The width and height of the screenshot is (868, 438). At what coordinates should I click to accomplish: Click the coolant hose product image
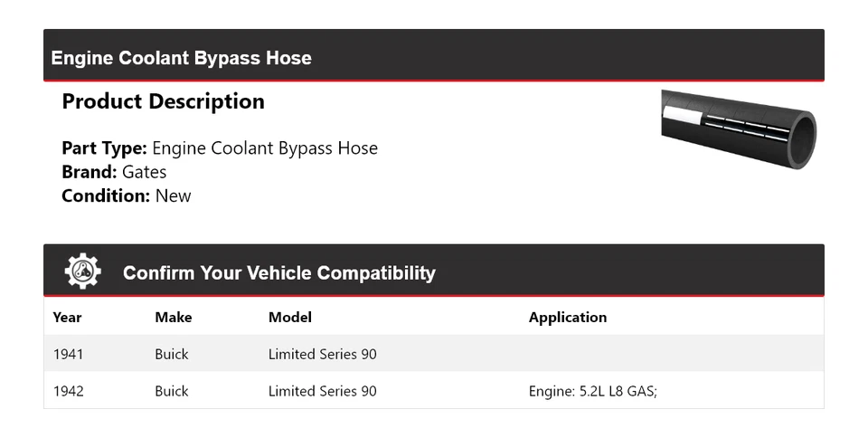(x=738, y=129)
